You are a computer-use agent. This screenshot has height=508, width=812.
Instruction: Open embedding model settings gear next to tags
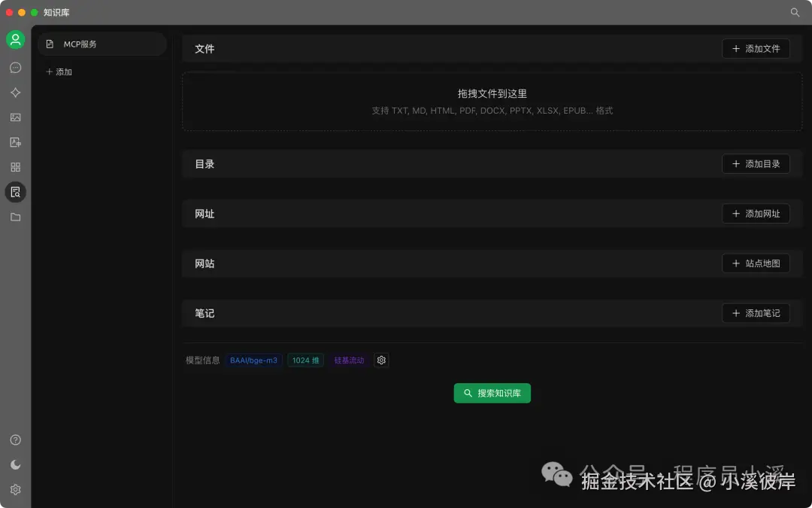pos(381,360)
